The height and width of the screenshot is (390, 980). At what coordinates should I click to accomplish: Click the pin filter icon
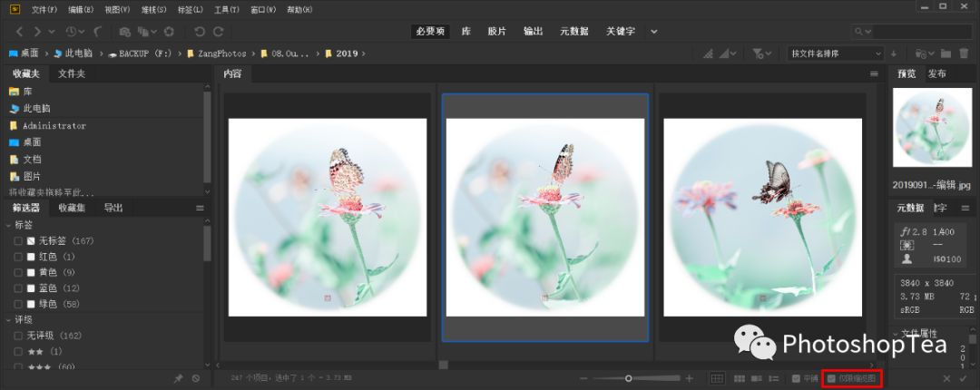coord(178,378)
